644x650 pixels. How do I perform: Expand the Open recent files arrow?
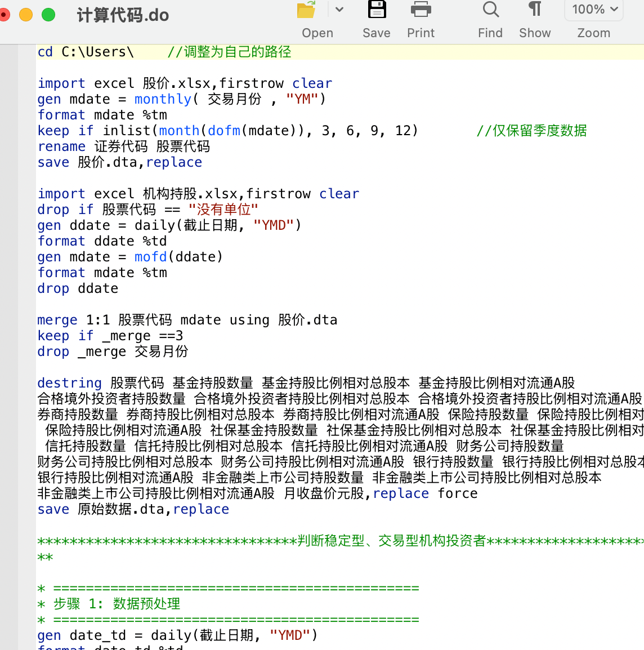pos(339,10)
